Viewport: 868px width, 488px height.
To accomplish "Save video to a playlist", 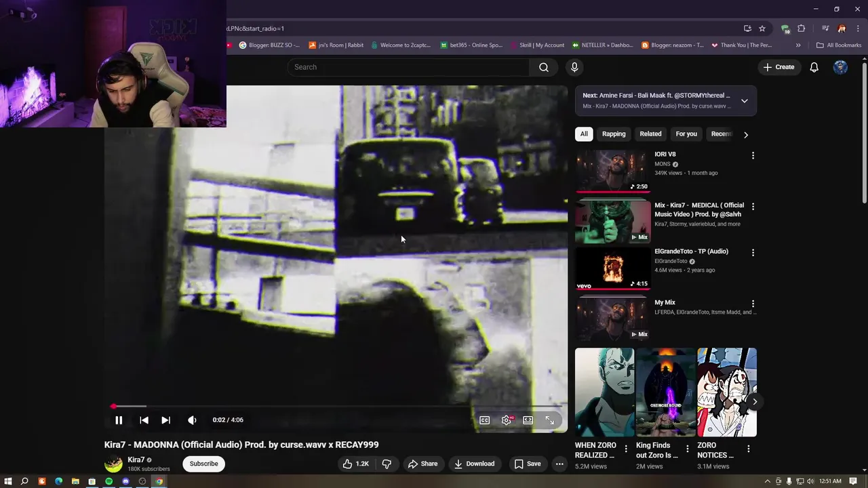I will pyautogui.click(x=528, y=464).
